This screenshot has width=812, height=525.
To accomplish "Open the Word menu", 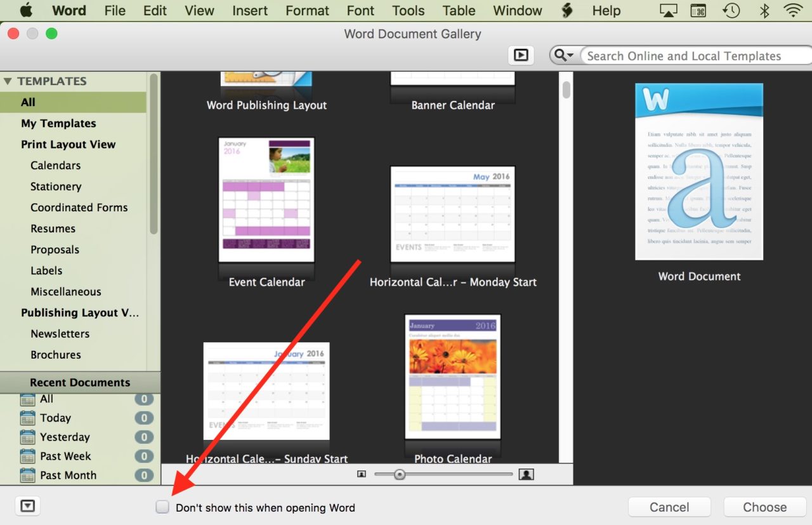I will pyautogui.click(x=69, y=10).
